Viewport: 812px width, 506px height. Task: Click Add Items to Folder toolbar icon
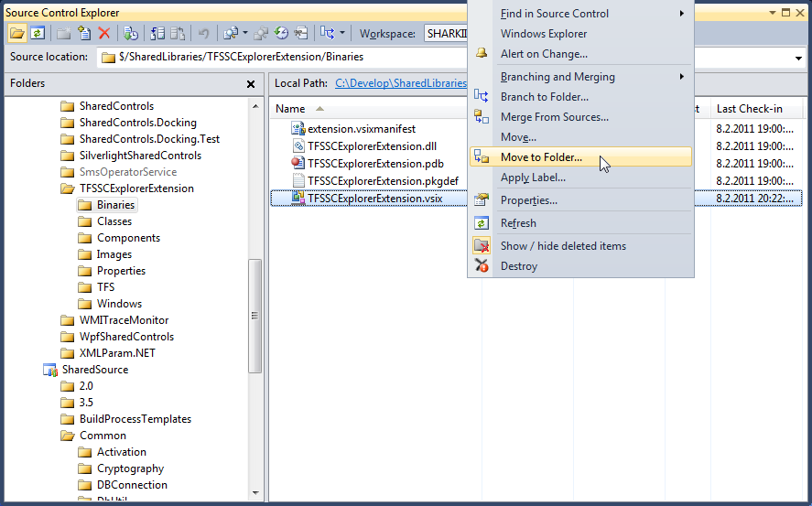(85, 33)
